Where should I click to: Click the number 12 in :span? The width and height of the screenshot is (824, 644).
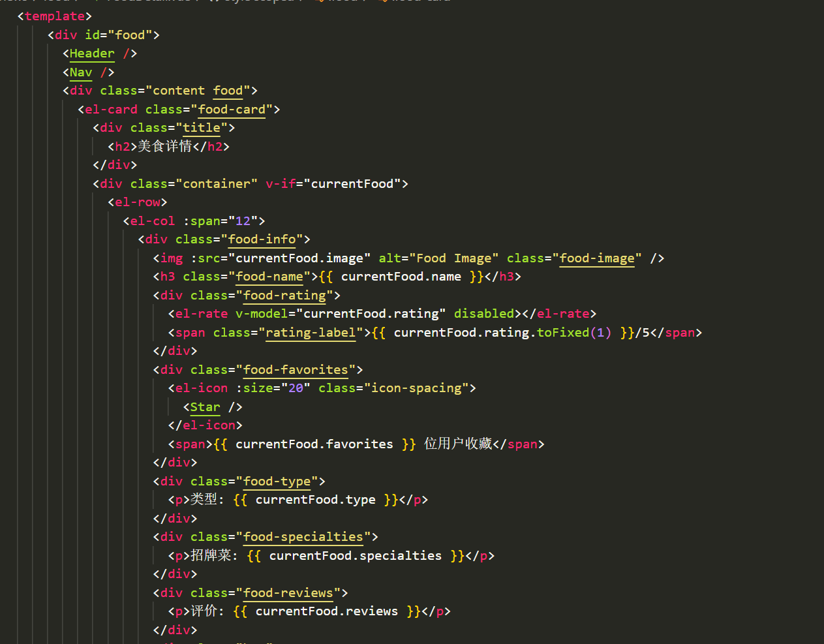[x=243, y=221]
